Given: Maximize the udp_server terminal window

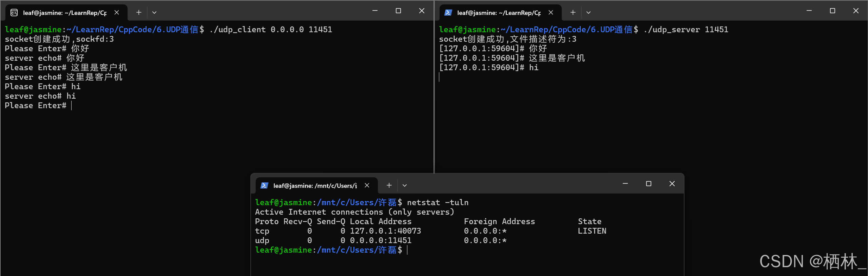Looking at the screenshot, I should pyautogui.click(x=832, y=11).
